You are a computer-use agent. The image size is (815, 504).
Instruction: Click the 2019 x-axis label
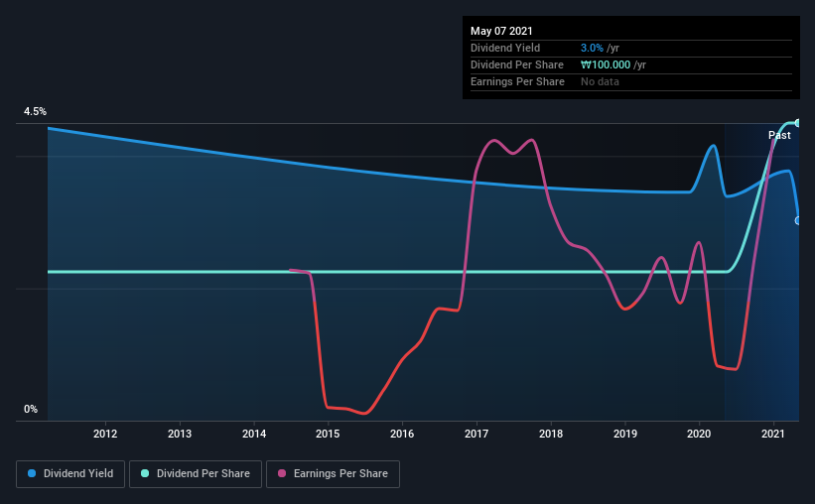(624, 434)
